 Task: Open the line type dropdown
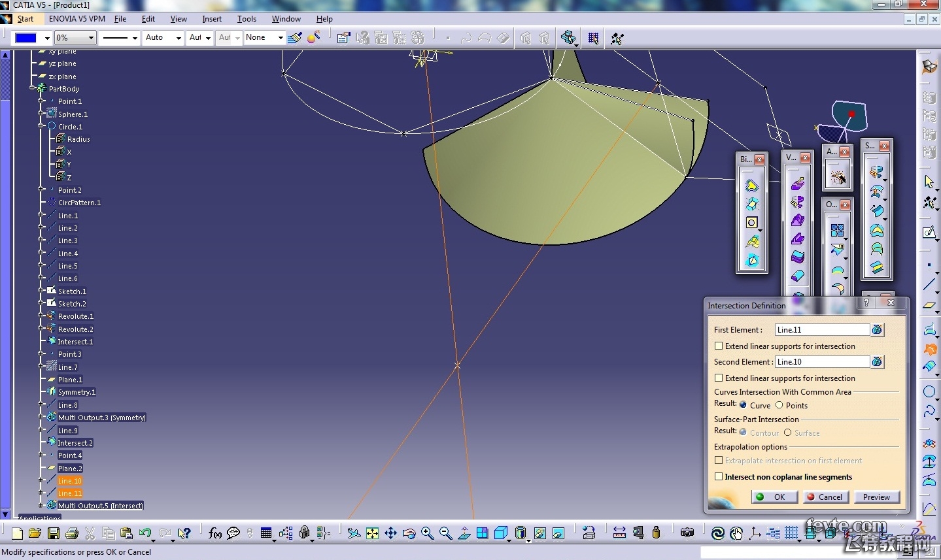click(135, 38)
